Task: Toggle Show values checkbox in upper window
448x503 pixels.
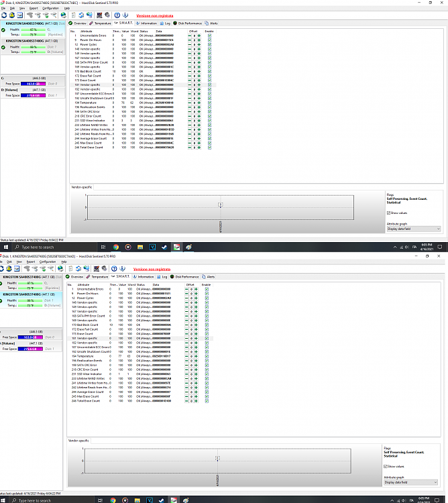Action: point(389,213)
